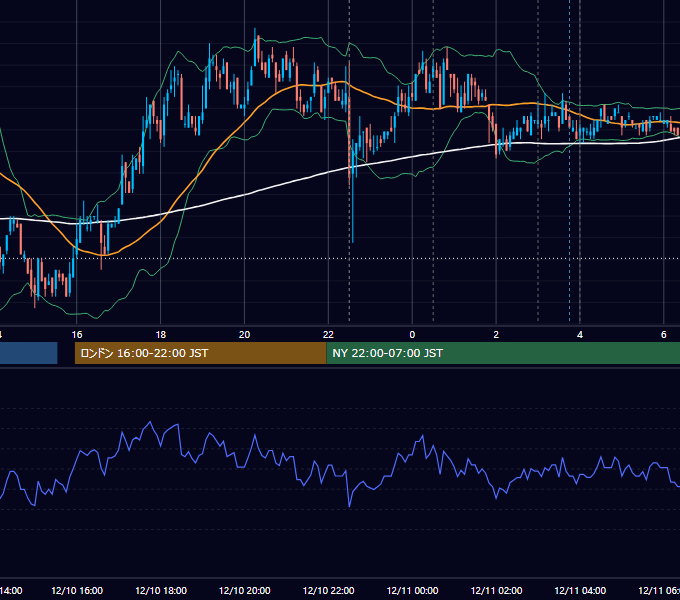The width and height of the screenshot is (680, 600).
Task: Select the hour label 20 on the upper time axis
Action: (x=245, y=335)
